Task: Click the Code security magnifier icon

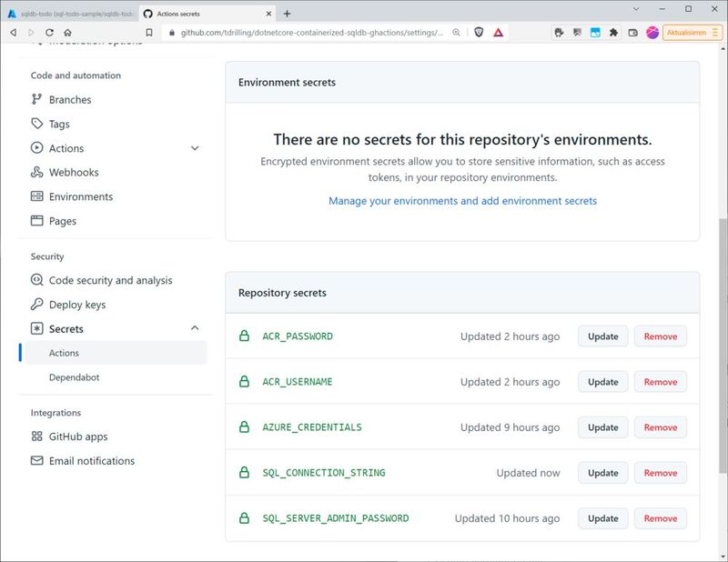Action: (36, 279)
